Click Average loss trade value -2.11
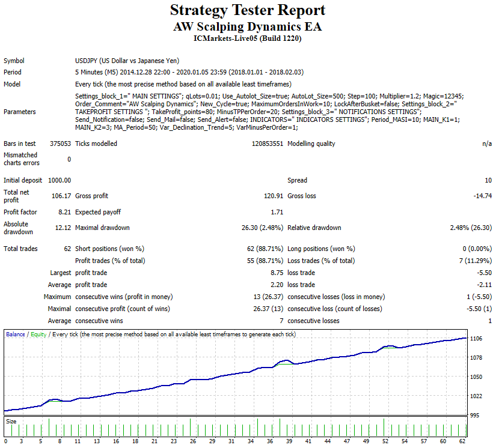Screen dimensions: 499x448 [x=484, y=285]
